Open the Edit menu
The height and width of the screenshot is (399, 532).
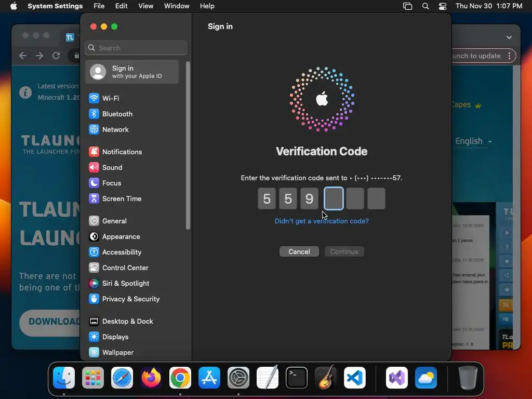click(x=121, y=6)
